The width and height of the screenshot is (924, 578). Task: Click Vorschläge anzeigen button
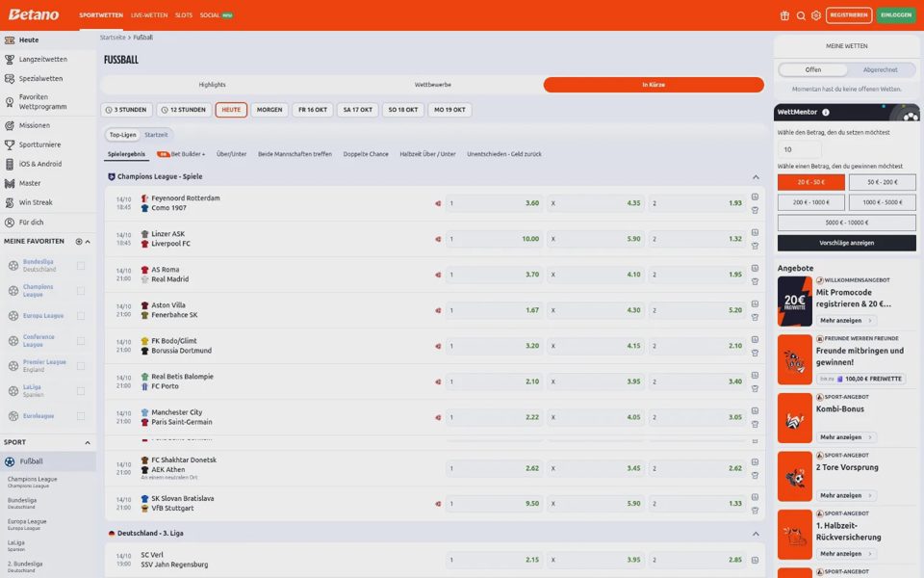point(847,243)
